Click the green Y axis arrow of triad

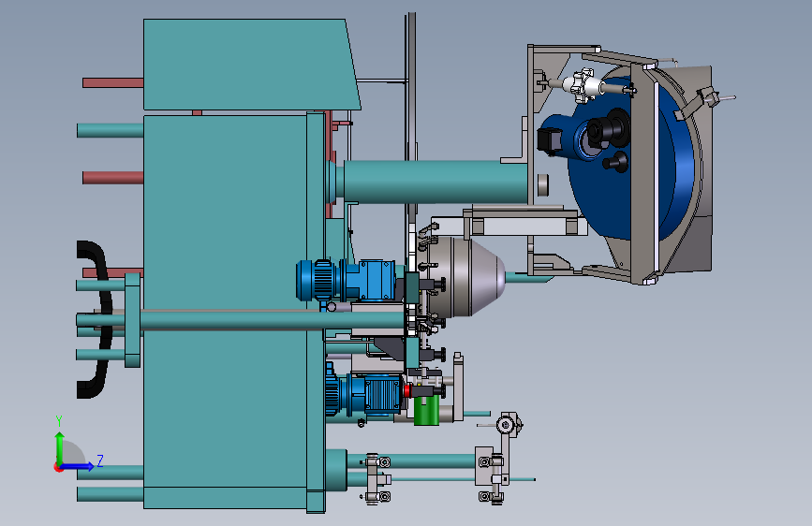[60, 447]
